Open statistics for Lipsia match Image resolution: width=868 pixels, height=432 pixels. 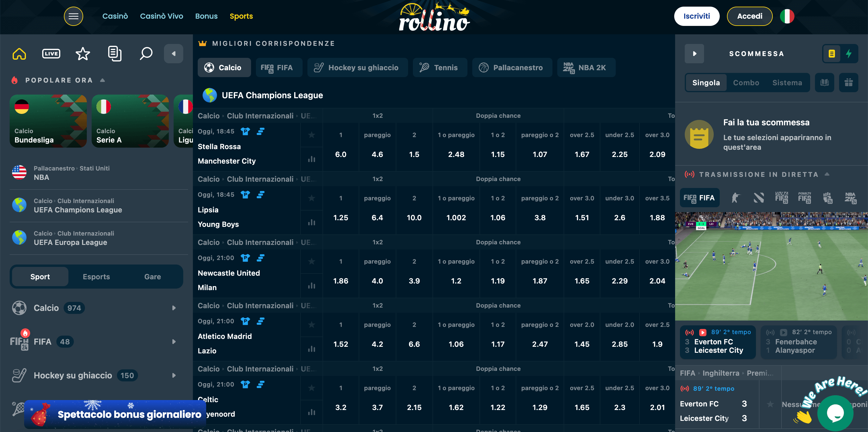(x=312, y=222)
